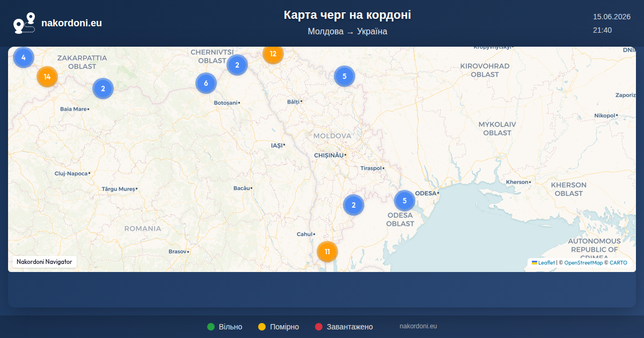Click the nakordoni.eu map pin logo
Screen dimensions: 644x338
click(x=24, y=23)
